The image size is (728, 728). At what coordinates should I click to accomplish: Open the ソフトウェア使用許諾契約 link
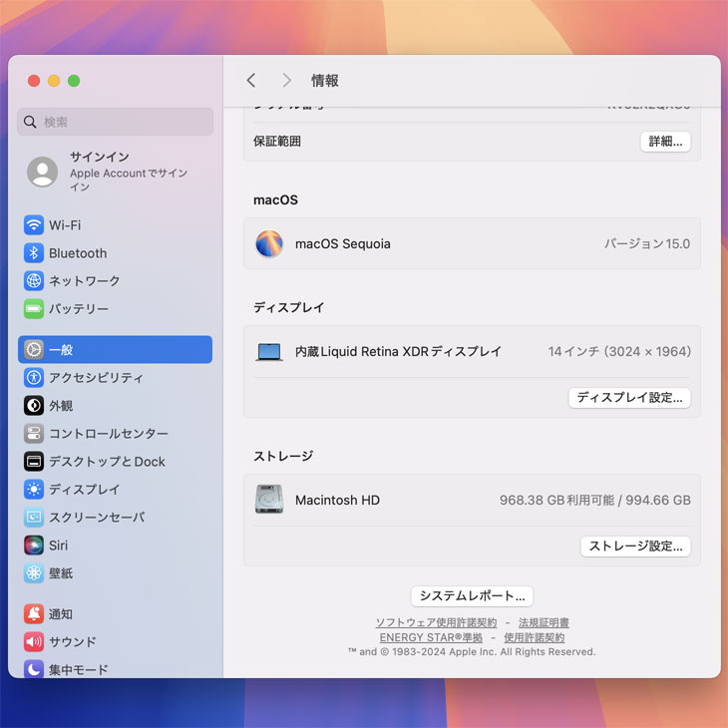[436, 623]
